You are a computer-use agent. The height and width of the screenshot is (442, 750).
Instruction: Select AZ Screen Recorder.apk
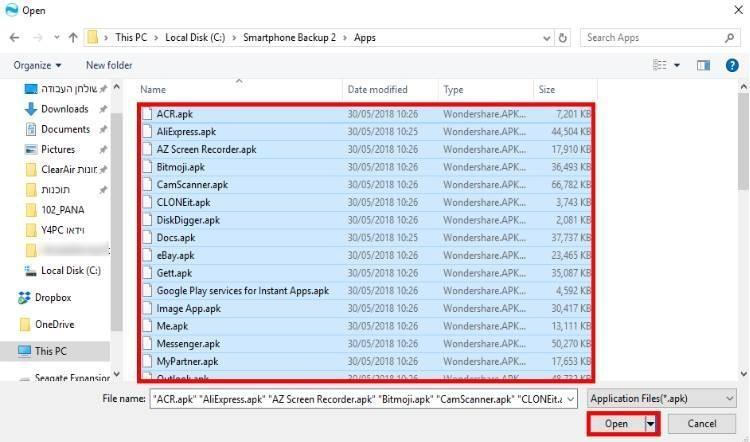tap(206, 149)
